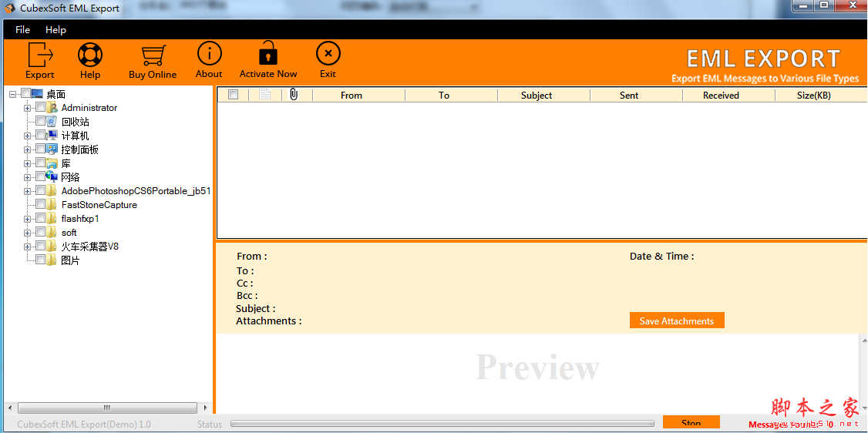This screenshot has width=868, height=433.
Task: Select the 图片 folder tree item
Action: 70,260
